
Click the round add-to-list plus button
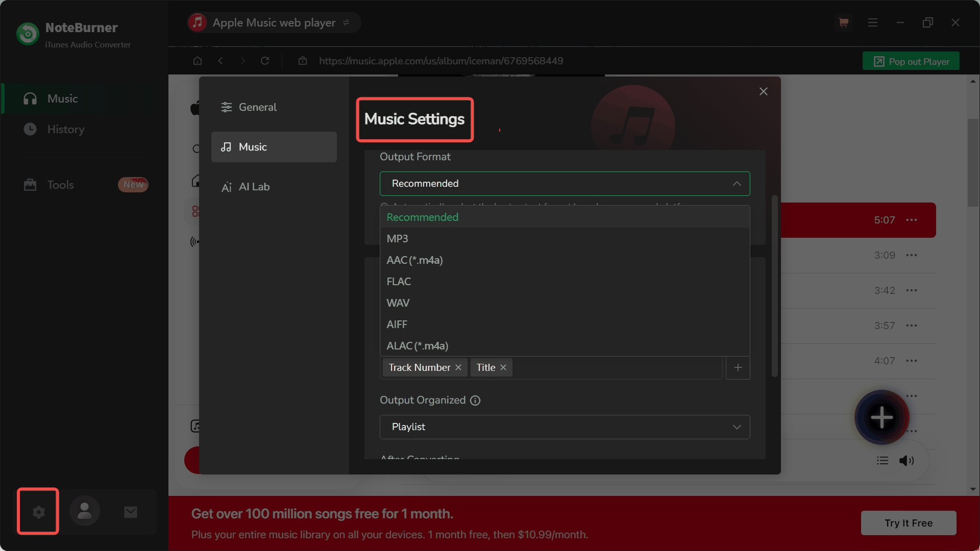pyautogui.click(x=882, y=417)
